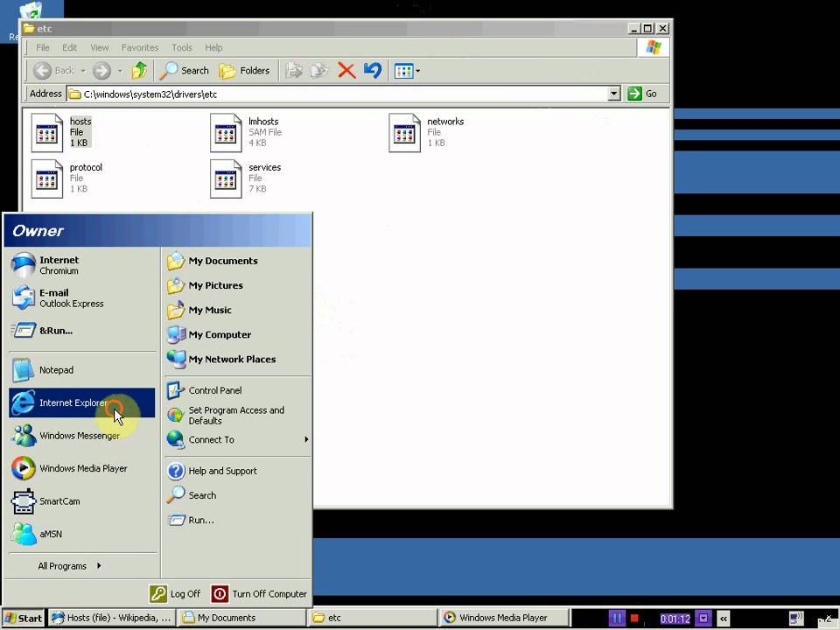Click the recording timer 0:01:12

point(675,619)
